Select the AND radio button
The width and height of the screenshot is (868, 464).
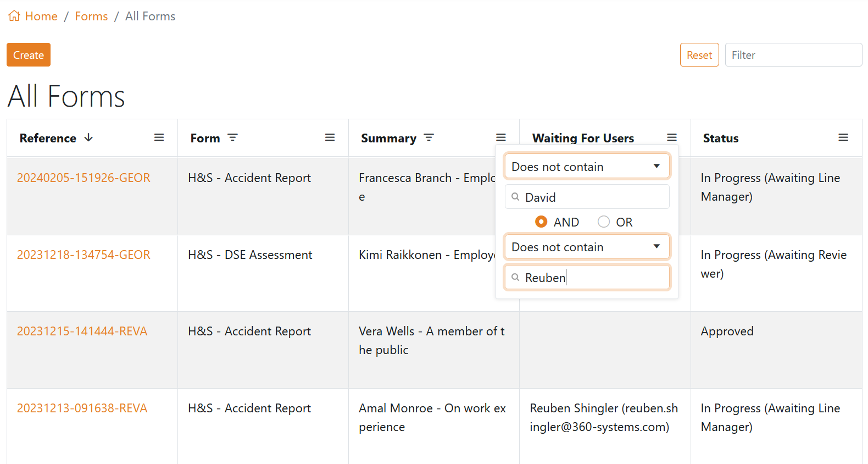pos(541,222)
